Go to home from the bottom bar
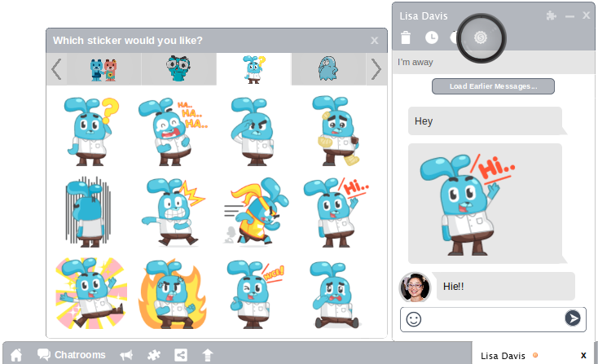Screen dimensions: 598x364 16,355
